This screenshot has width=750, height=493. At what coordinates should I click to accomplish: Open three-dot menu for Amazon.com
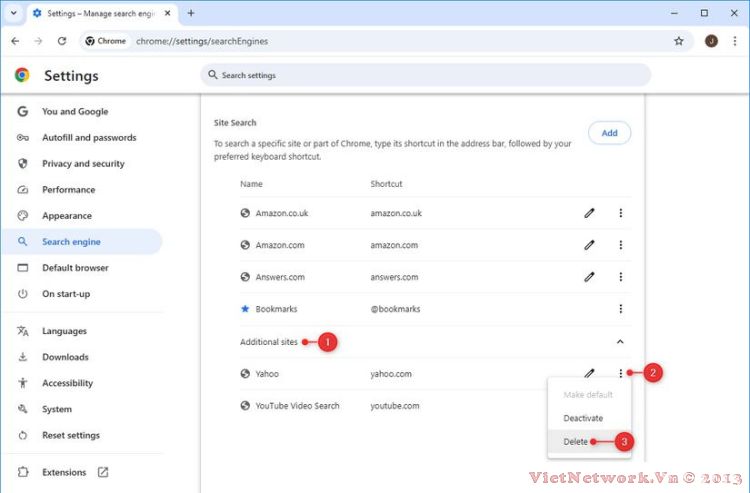621,245
